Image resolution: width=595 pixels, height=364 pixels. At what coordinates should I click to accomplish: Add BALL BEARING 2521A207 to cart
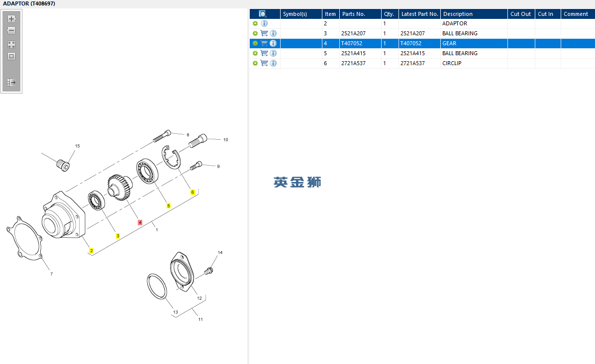point(264,33)
